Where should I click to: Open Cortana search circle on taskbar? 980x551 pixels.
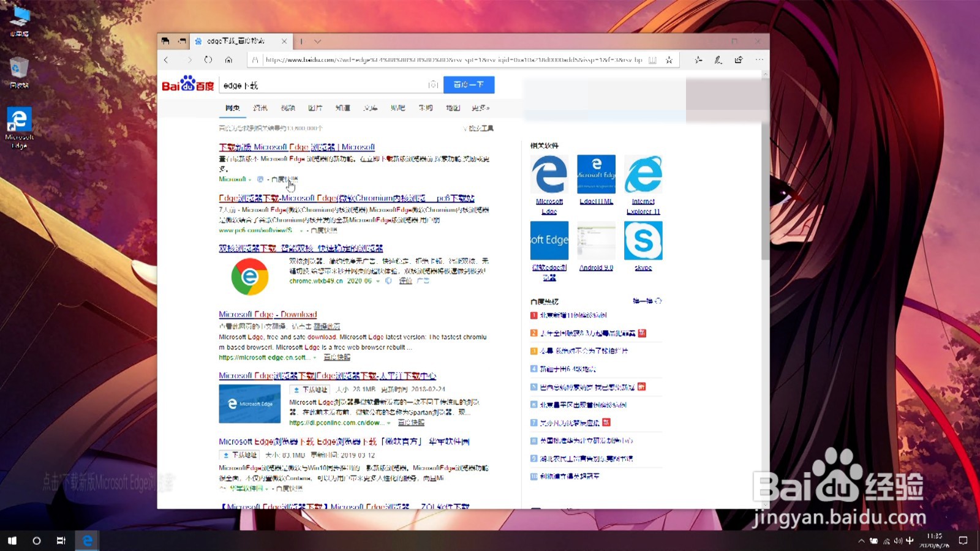click(x=37, y=541)
